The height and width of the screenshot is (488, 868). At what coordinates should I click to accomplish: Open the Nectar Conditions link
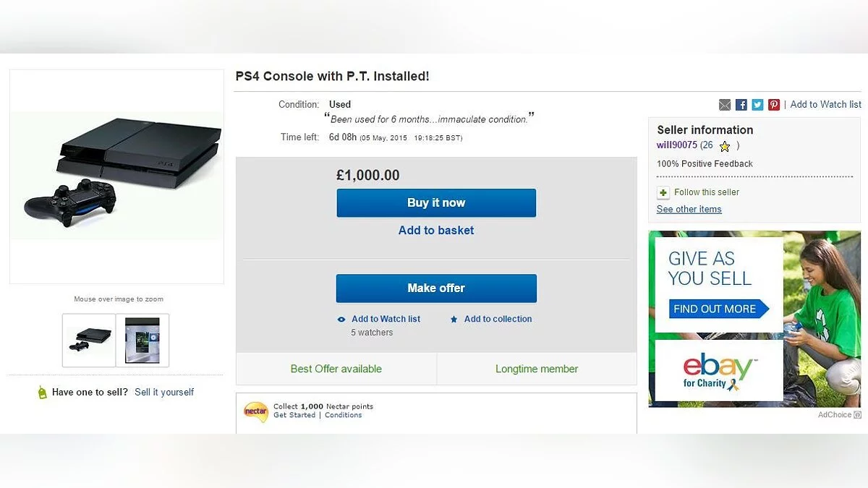click(x=344, y=416)
